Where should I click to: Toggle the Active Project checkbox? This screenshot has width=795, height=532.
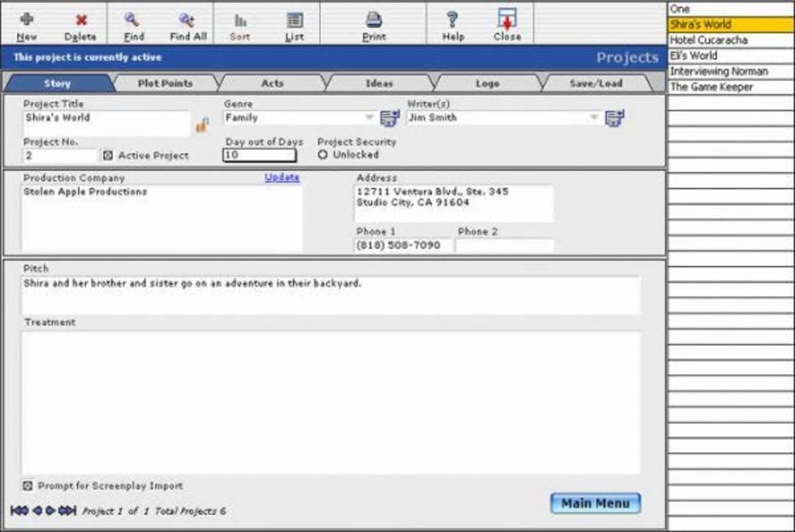pyautogui.click(x=108, y=156)
